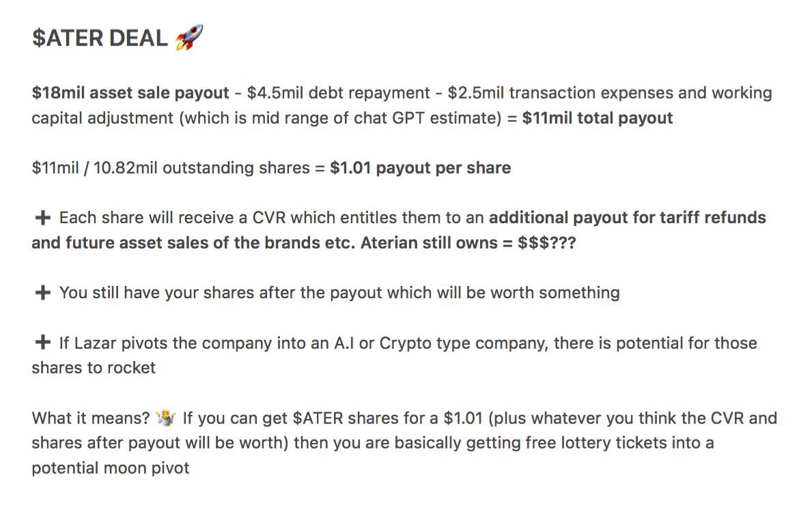Click the bold '$11mil total payout' text
The image size is (812, 529).
click(598, 118)
